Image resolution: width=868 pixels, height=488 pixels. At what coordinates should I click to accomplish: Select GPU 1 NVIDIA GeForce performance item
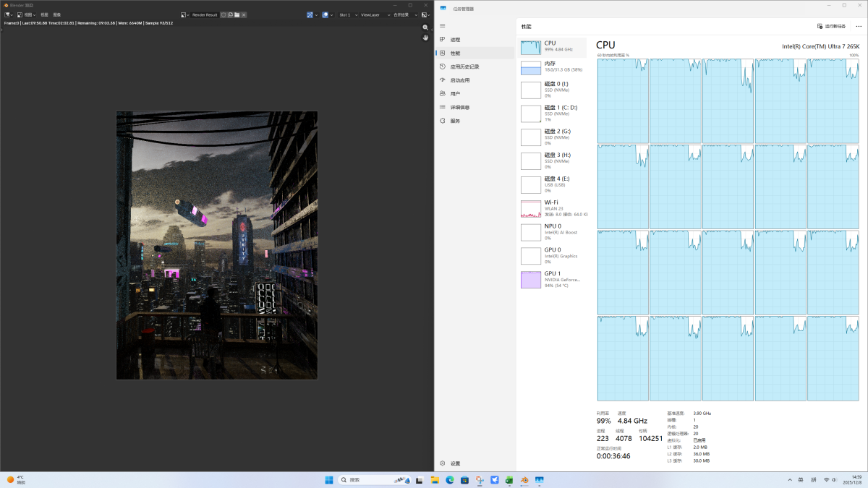553,279
